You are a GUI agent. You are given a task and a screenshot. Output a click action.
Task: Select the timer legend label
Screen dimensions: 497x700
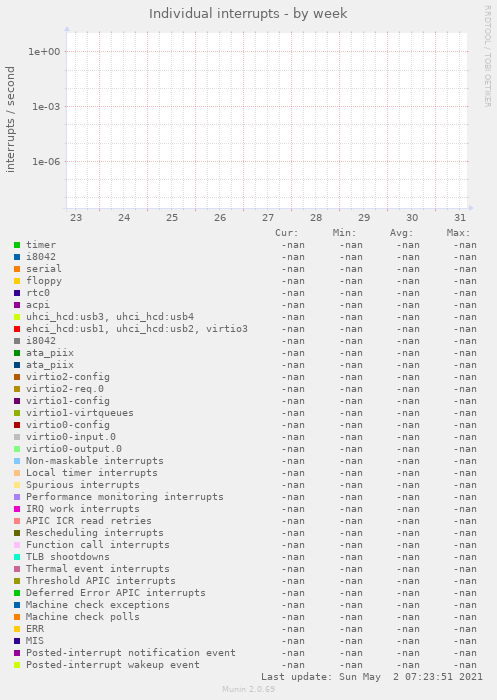click(x=41, y=245)
